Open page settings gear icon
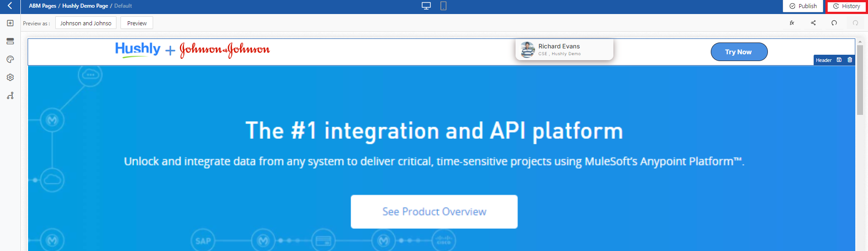Image resolution: width=868 pixels, height=251 pixels. [x=10, y=77]
